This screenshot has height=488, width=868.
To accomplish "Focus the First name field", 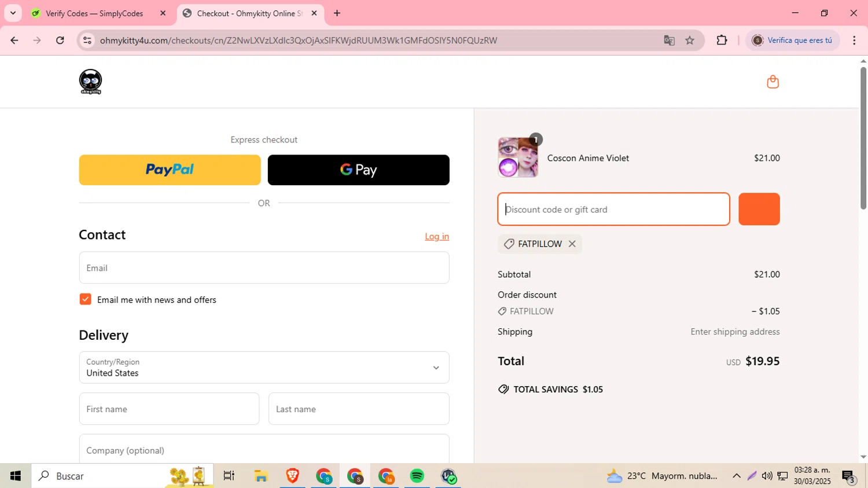I will [169, 409].
